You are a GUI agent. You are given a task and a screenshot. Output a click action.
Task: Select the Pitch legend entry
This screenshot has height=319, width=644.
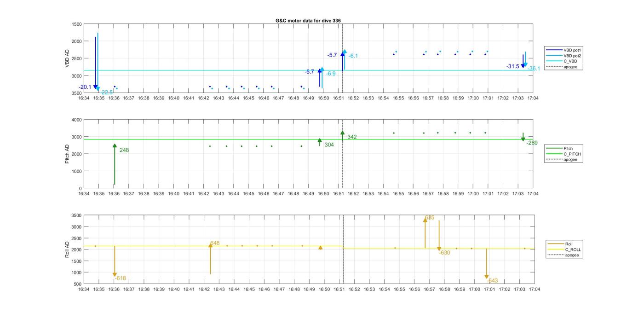(x=559, y=148)
